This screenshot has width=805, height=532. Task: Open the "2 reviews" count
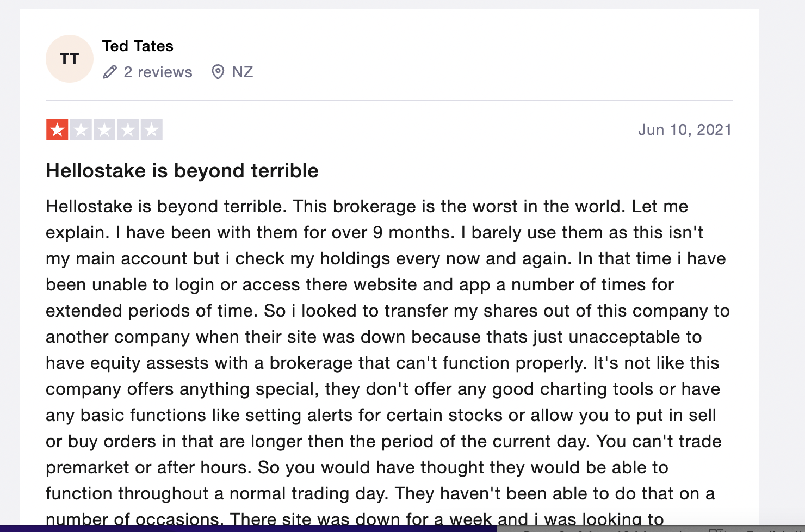click(158, 72)
